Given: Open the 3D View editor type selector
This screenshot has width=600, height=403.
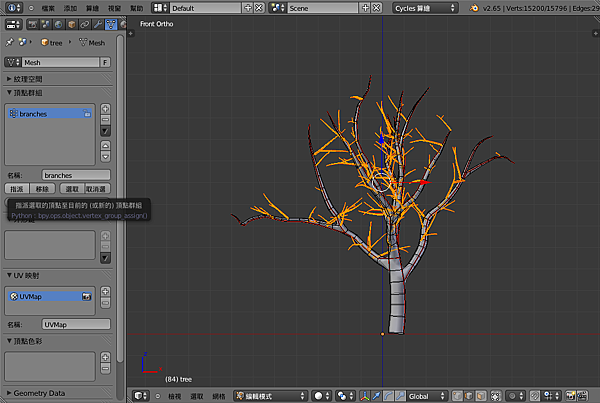Looking at the screenshot, I should click(141, 396).
